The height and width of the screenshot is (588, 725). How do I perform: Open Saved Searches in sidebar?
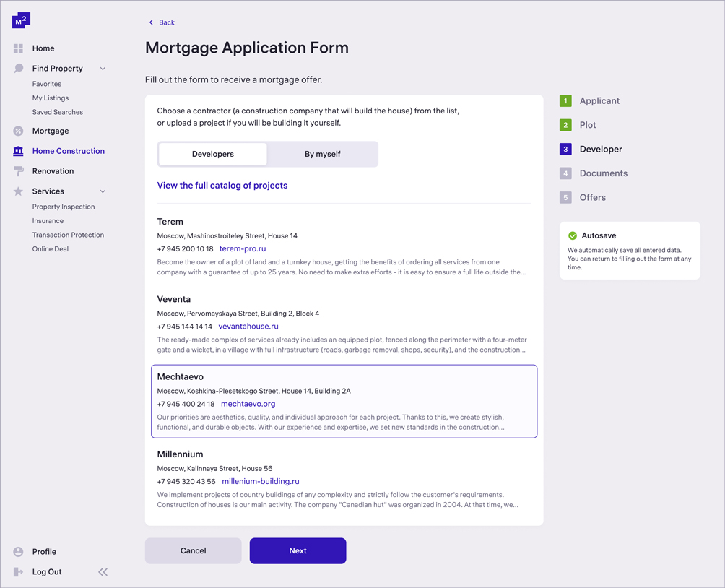(57, 112)
